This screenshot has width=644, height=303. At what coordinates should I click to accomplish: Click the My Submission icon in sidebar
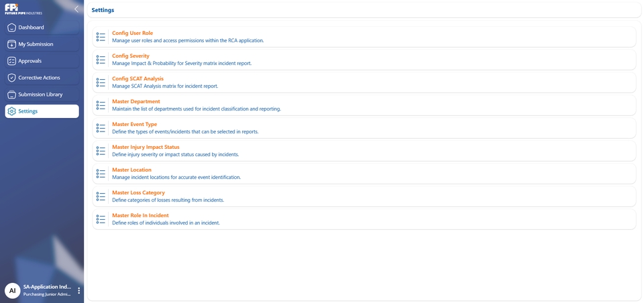[x=12, y=44]
